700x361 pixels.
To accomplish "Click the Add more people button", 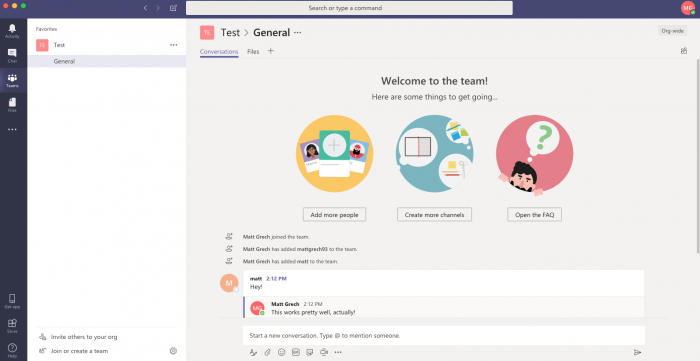I will (x=334, y=215).
